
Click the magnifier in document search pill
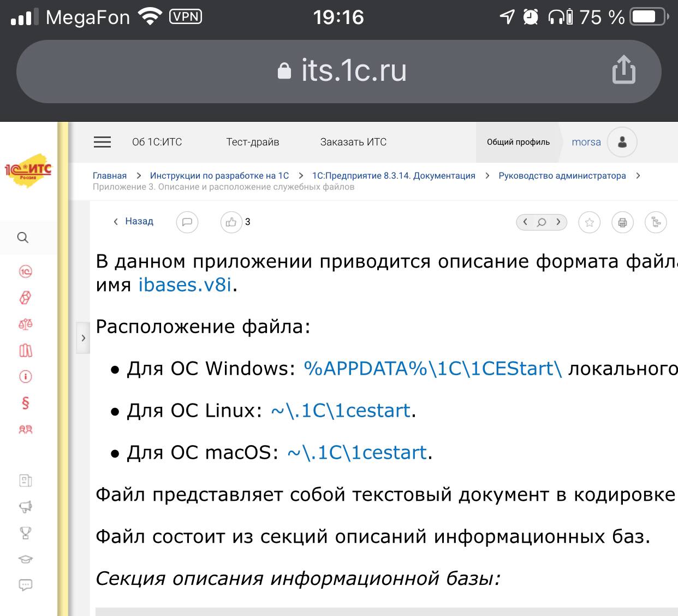coord(542,222)
